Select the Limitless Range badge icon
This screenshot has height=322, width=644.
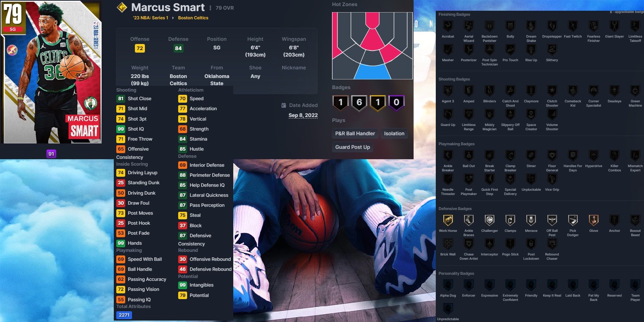pyautogui.click(x=469, y=114)
